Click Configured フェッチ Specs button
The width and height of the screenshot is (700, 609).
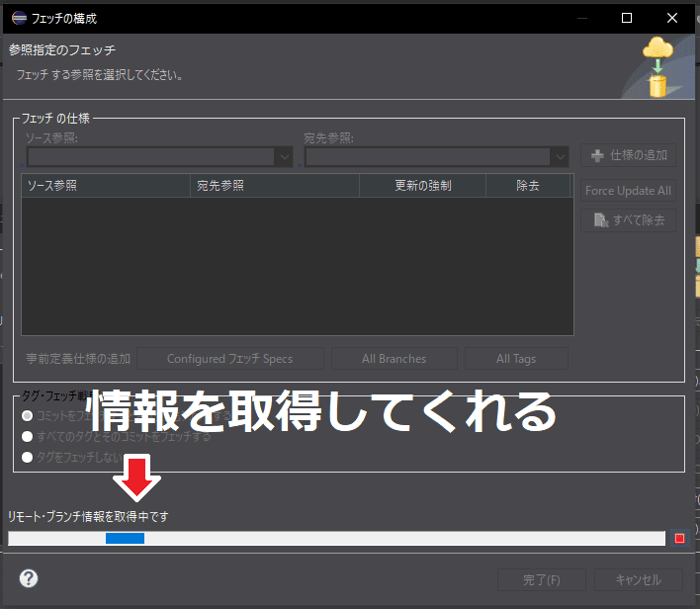pos(229,359)
